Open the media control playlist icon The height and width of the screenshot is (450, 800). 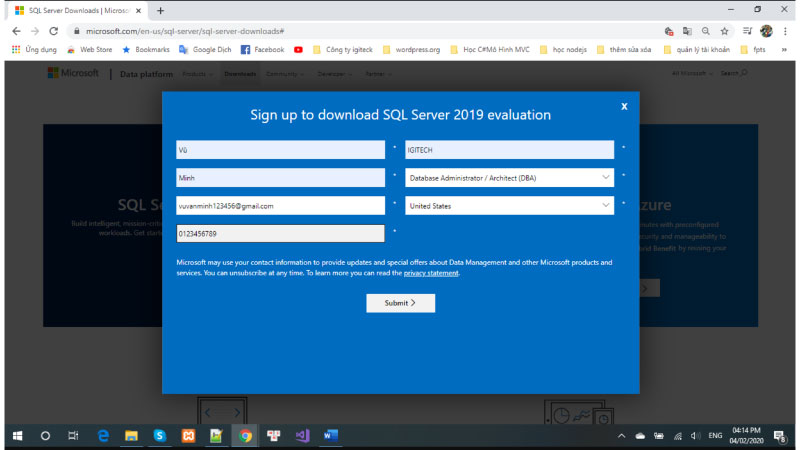tap(747, 31)
